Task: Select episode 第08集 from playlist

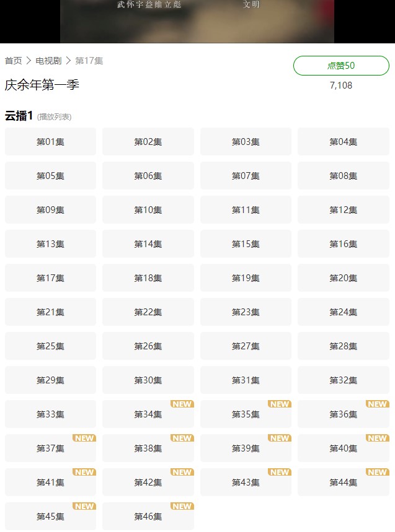Action: 343,176
